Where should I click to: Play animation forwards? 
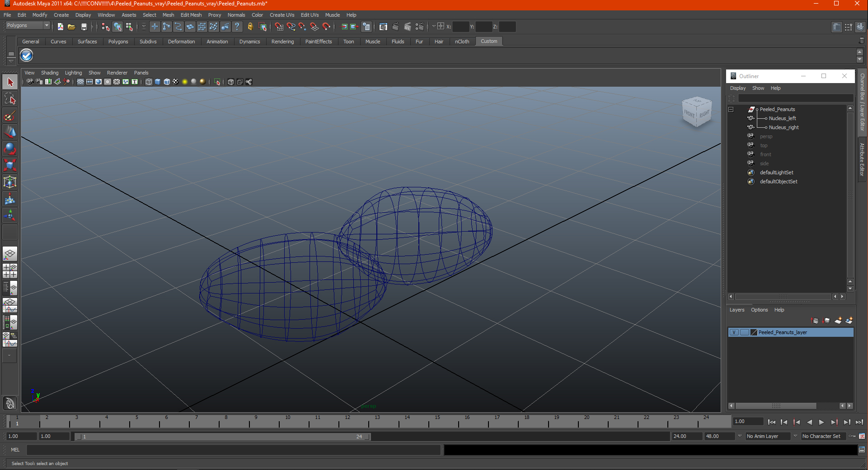(x=821, y=422)
